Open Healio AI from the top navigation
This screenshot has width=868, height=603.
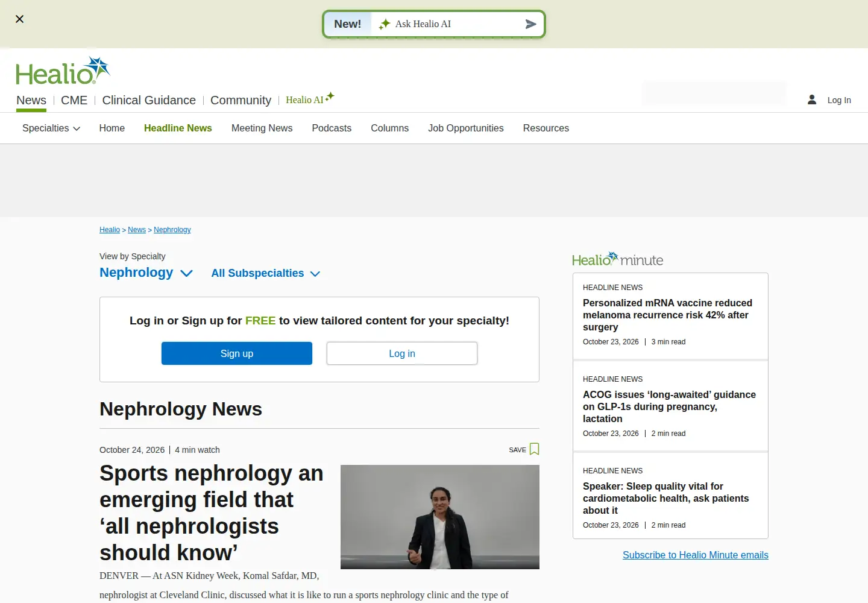coord(310,99)
